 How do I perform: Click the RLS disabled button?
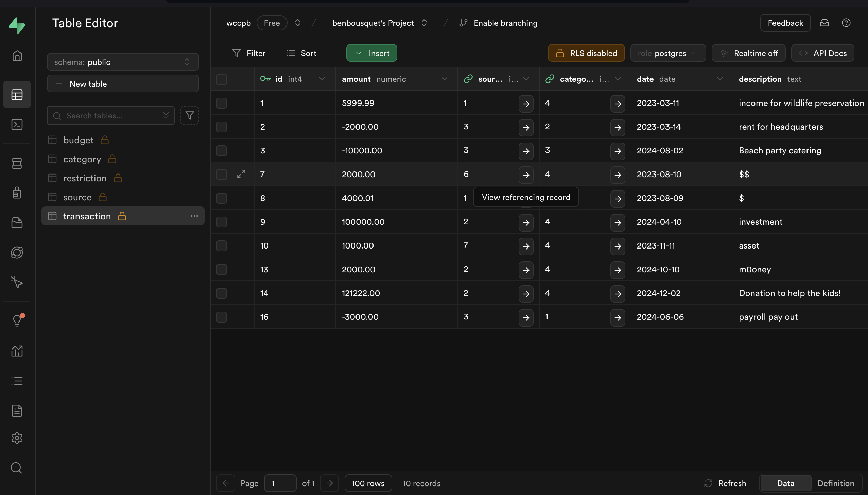pyautogui.click(x=586, y=53)
